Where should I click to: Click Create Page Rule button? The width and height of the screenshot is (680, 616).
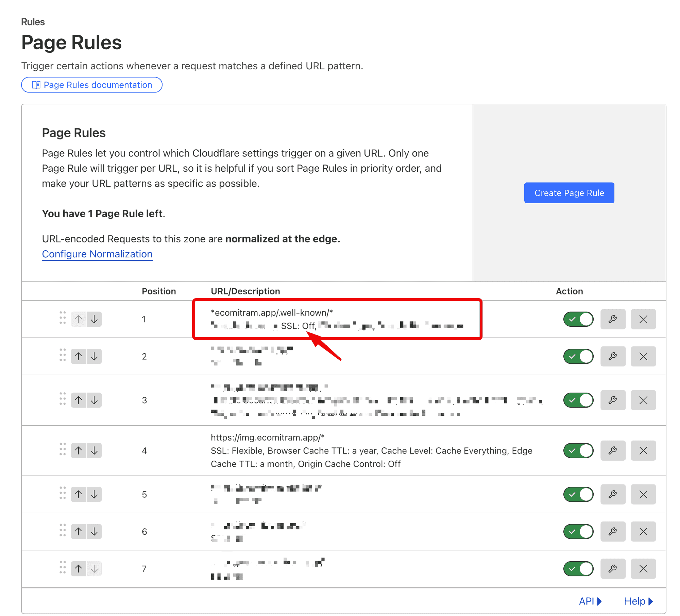point(569,193)
